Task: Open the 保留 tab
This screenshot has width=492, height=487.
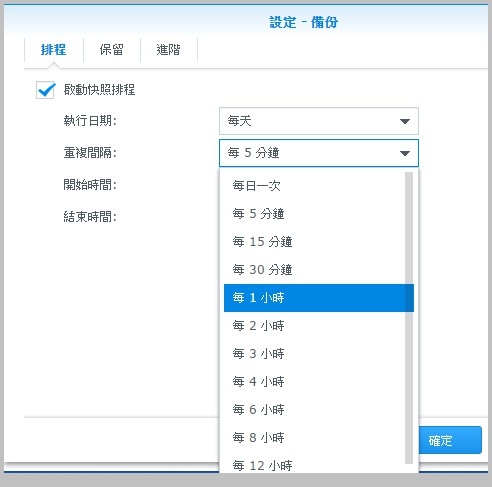Action: [x=112, y=50]
